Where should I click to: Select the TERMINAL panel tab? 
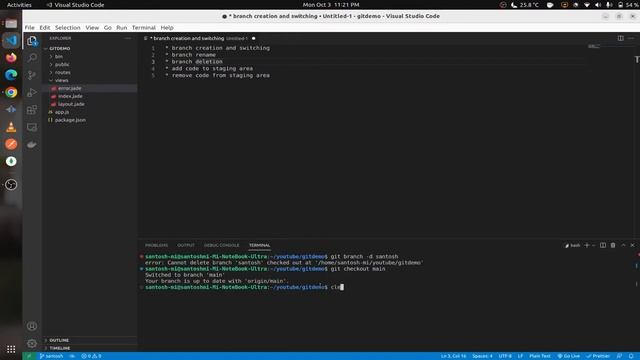click(x=260, y=245)
